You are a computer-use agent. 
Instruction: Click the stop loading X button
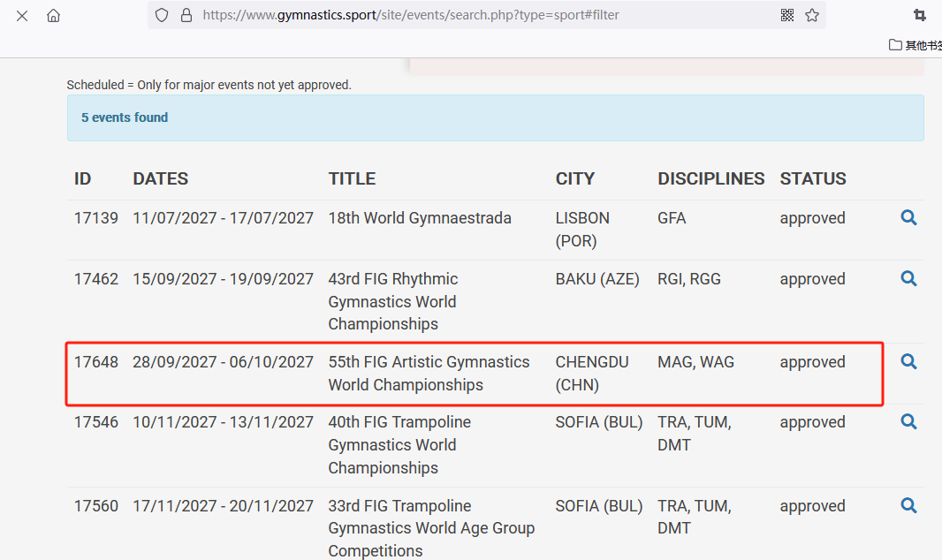[22, 15]
